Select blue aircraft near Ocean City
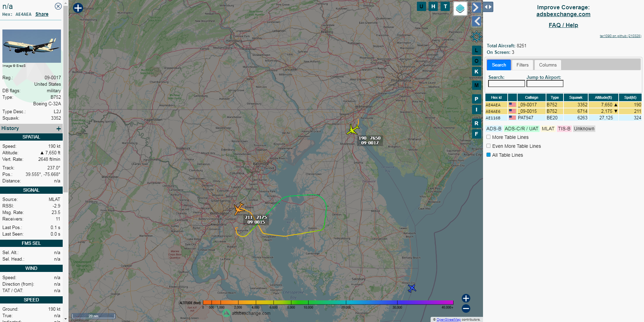This screenshot has width=644, height=322. (x=412, y=288)
